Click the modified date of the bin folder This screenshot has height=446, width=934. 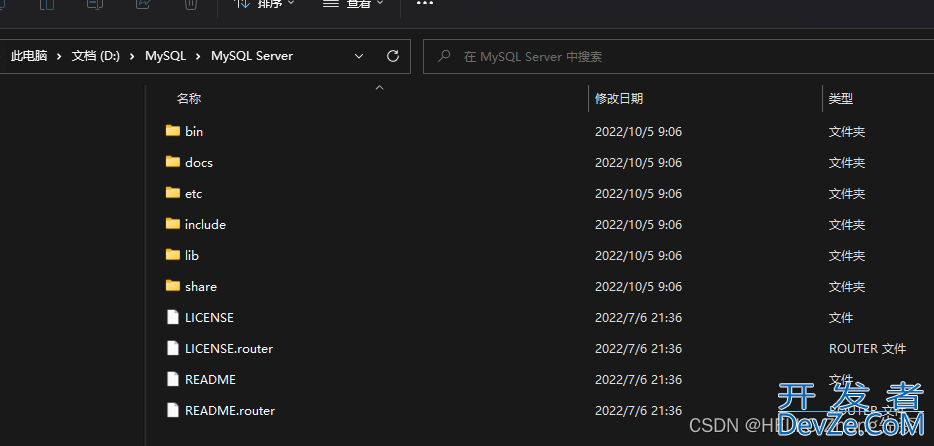point(639,132)
